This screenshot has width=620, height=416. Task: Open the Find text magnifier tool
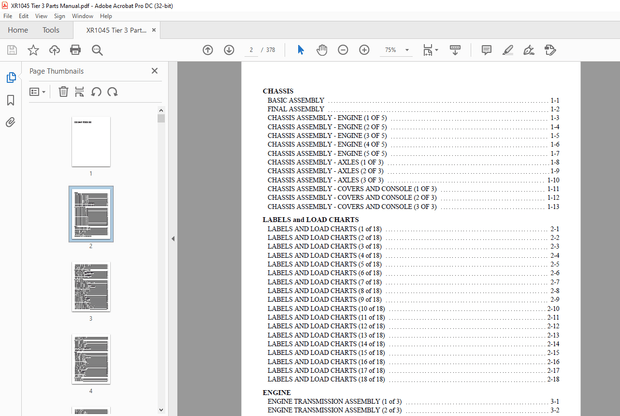click(x=97, y=50)
